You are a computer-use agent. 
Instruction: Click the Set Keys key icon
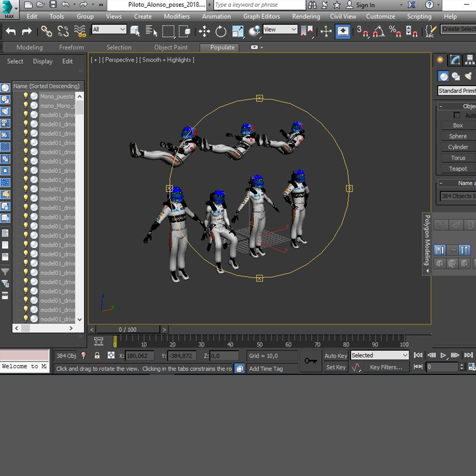point(310,361)
